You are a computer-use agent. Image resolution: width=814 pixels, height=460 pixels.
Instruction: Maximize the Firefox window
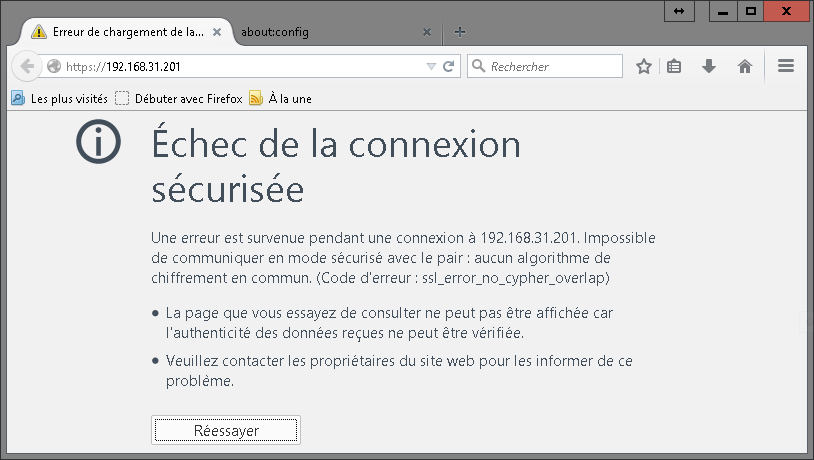751,11
